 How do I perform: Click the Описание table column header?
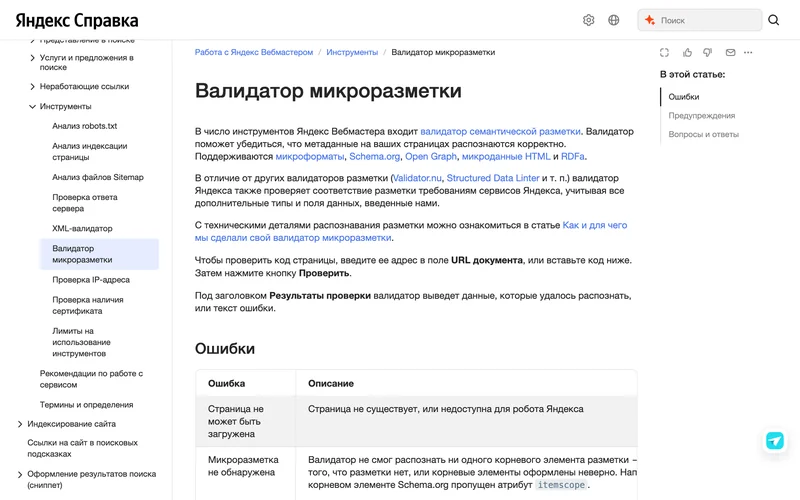point(331,383)
